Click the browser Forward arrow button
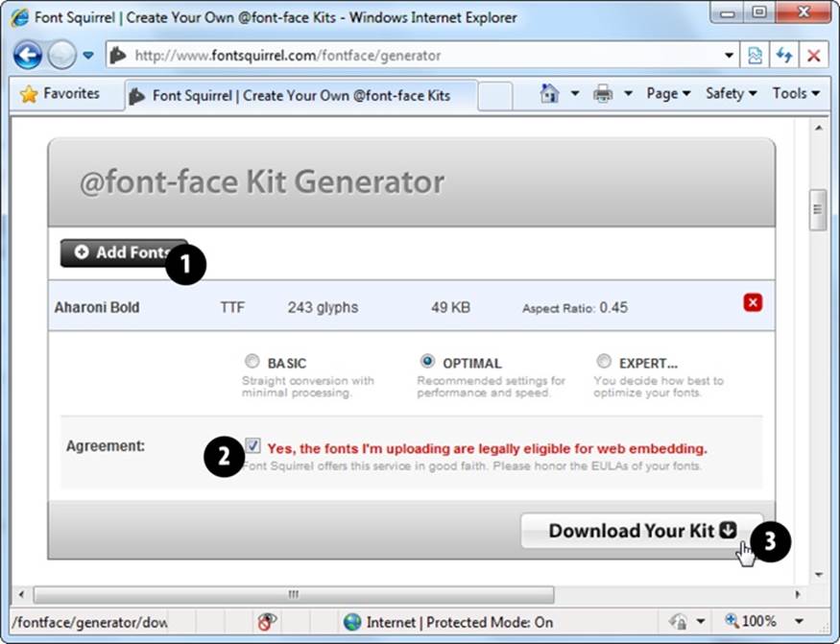Viewport: 840px width, 644px height. click(61, 55)
